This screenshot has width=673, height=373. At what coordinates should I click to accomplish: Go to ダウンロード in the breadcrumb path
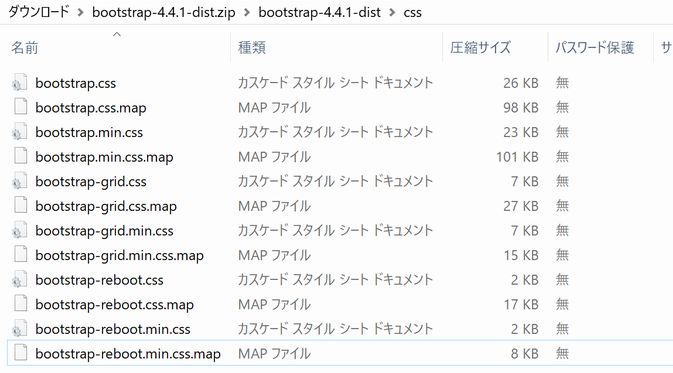tap(39, 12)
